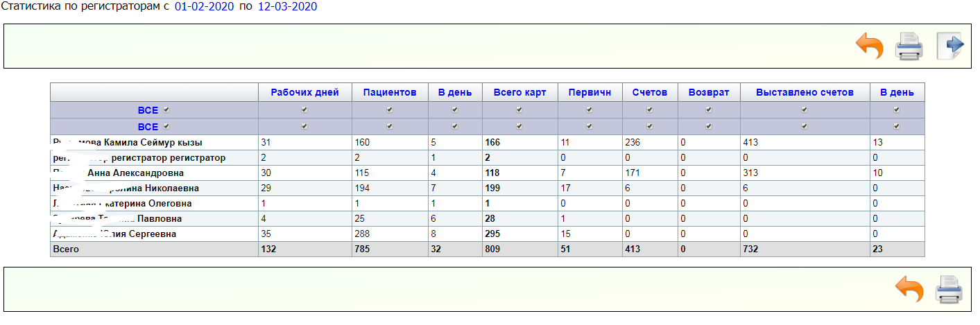Viewport: 980px width, 325px height.
Task: Uncheck second-row checkbox under Пациентов
Action: point(390,126)
